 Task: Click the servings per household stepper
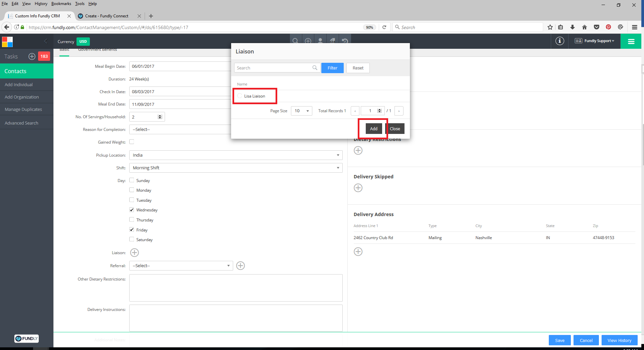pos(160,117)
